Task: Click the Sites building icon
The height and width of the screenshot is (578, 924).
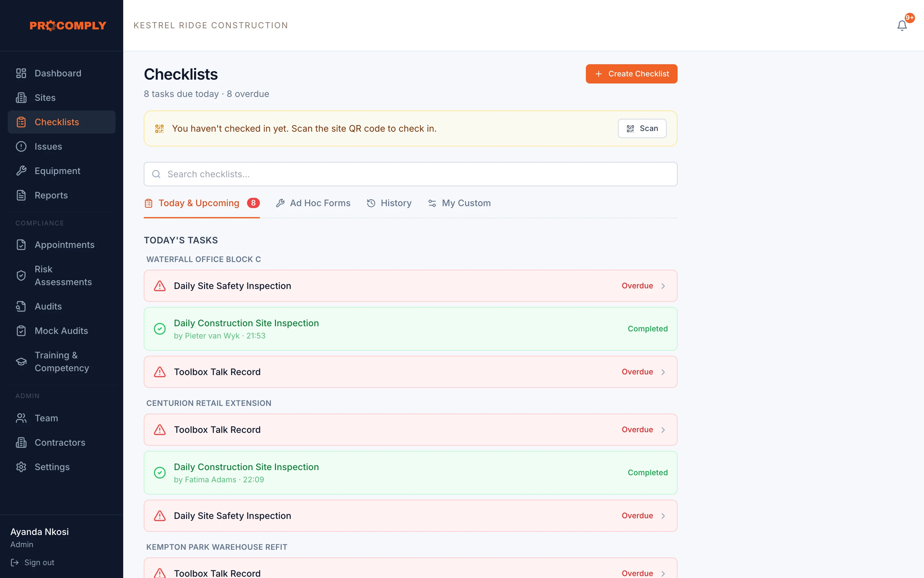Action: tap(21, 98)
